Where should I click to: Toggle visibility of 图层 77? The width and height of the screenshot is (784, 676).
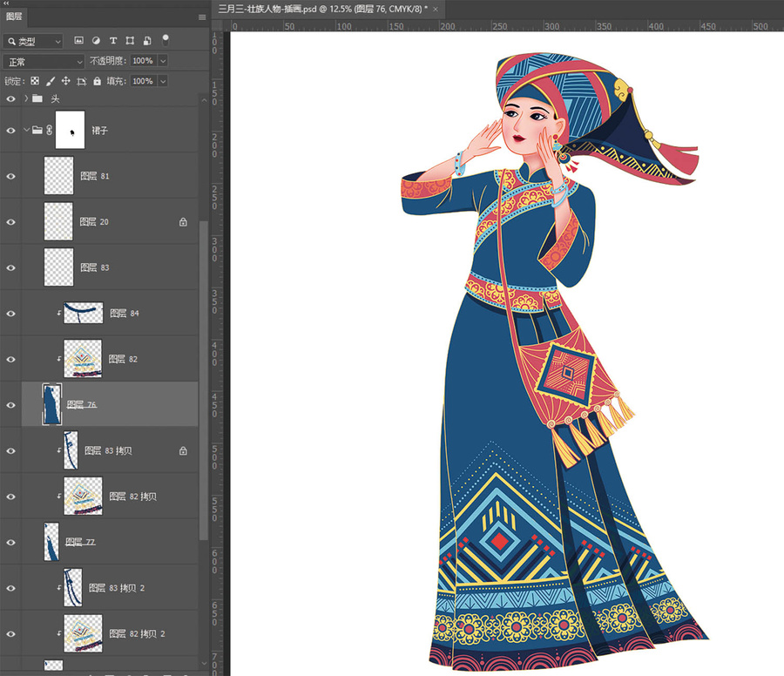pos(10,543)
